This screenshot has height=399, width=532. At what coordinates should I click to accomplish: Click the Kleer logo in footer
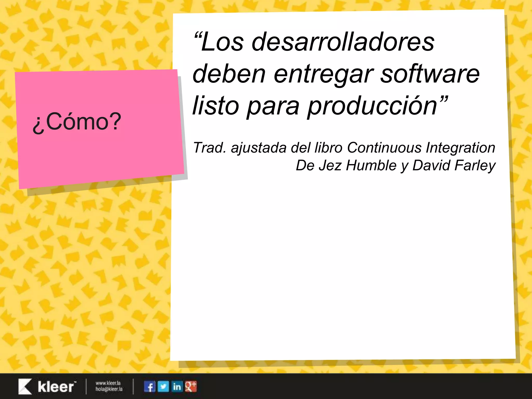pos(47,387)
